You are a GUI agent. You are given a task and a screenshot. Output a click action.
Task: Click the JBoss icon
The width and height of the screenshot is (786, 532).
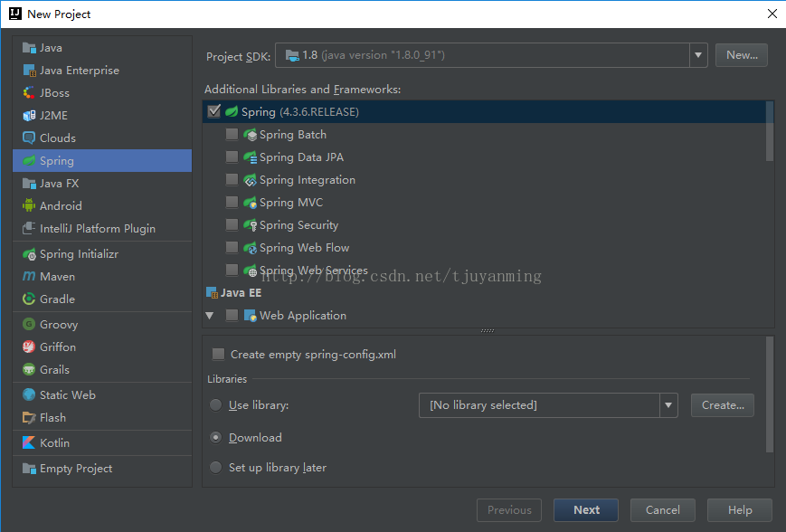[x=29, y=93]
